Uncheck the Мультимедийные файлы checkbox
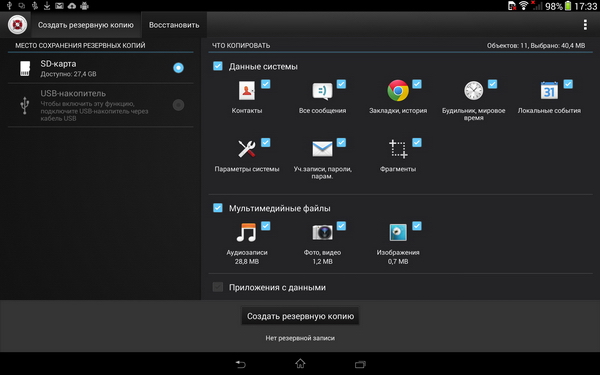 click(218, 208)
